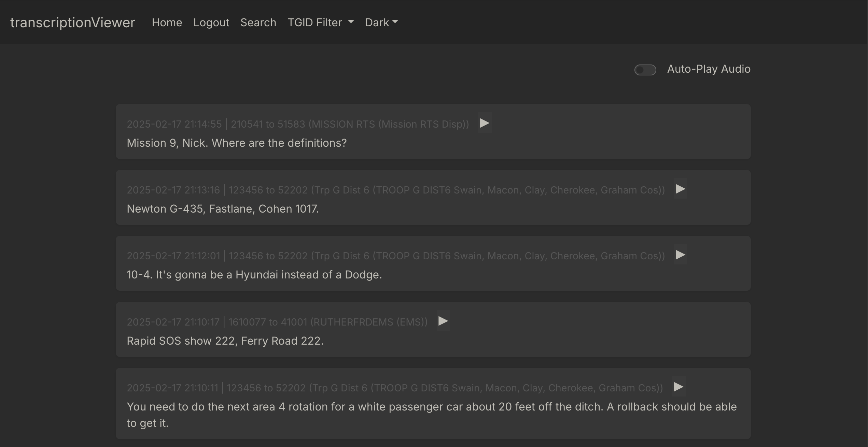Enable the Auto-Play Audio switch
Image resolution: width=868 pixels, height=447 pixels.
(645, 70)
